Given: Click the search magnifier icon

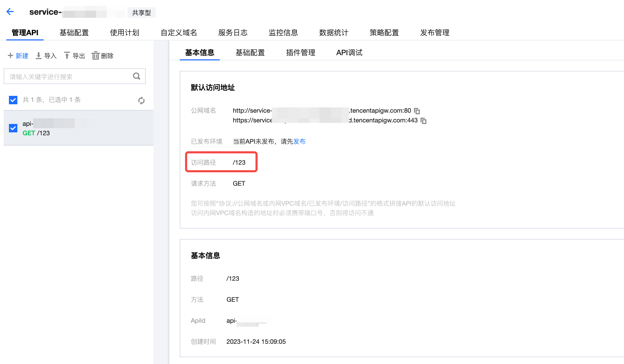Looking at the screenshot, I should click(x=136, y=76).
